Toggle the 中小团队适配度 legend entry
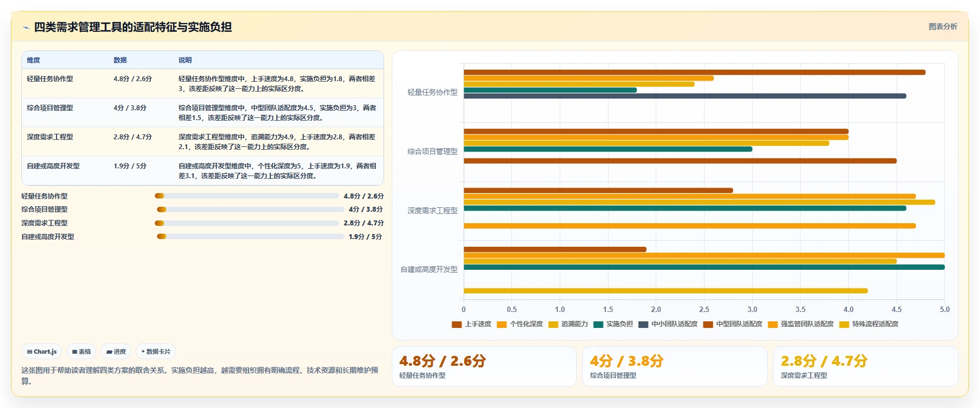The image size is (980, 408). [x=668, y=324]
